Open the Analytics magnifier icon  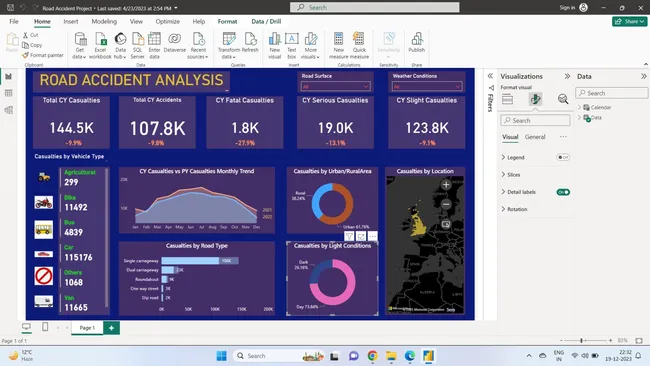[563, 99]
